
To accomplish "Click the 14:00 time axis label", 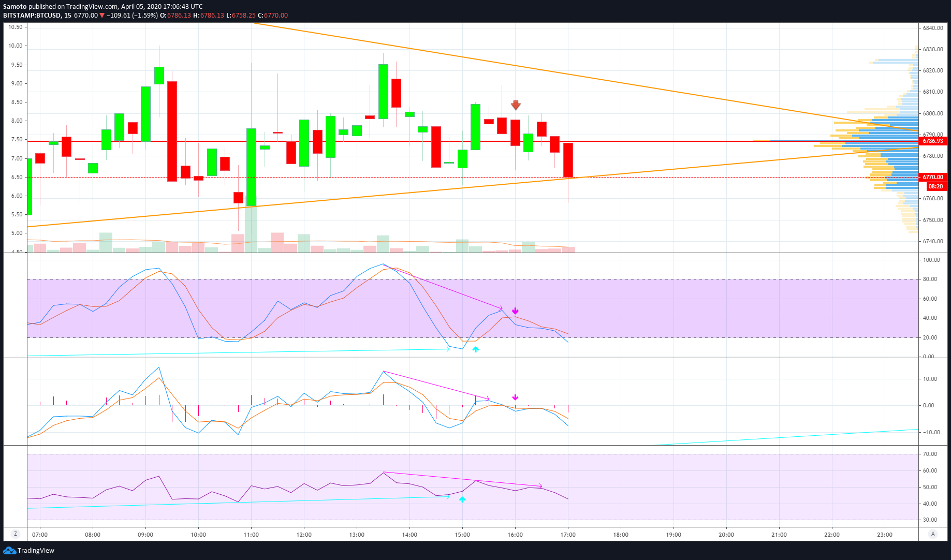I will [x=409, y=535].
